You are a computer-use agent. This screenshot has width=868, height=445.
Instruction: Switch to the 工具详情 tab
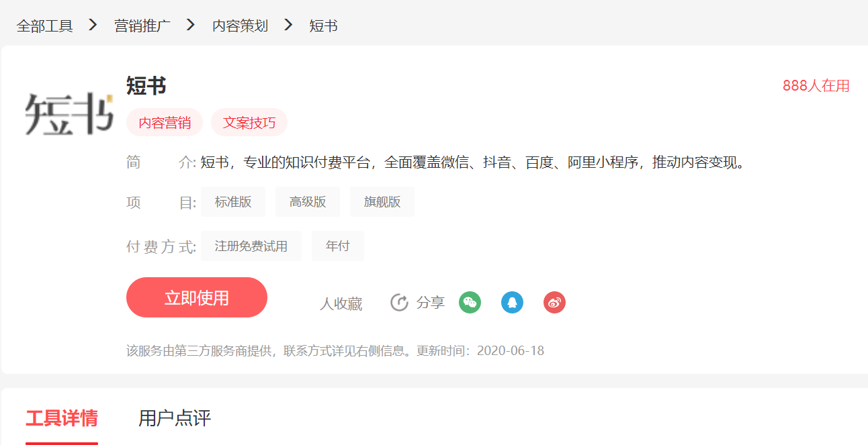62,418
